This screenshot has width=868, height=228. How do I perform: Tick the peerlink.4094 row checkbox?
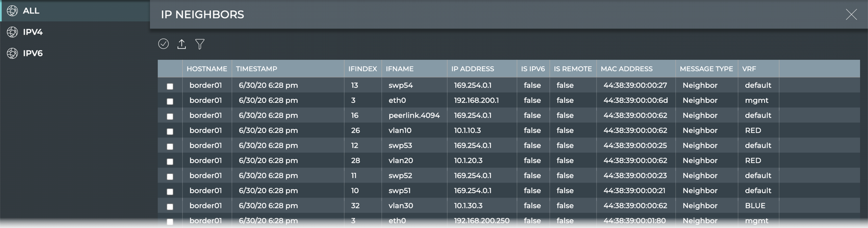170,116
